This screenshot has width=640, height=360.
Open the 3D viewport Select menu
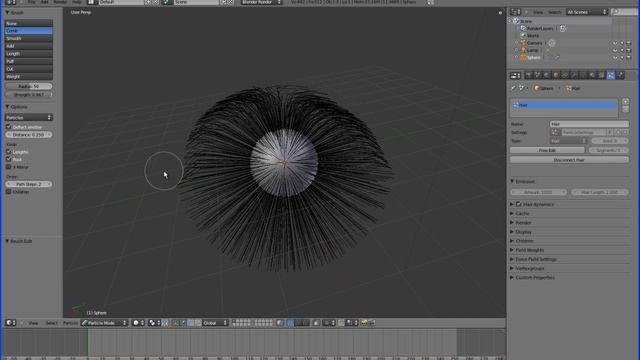click(x=51, y=323)
